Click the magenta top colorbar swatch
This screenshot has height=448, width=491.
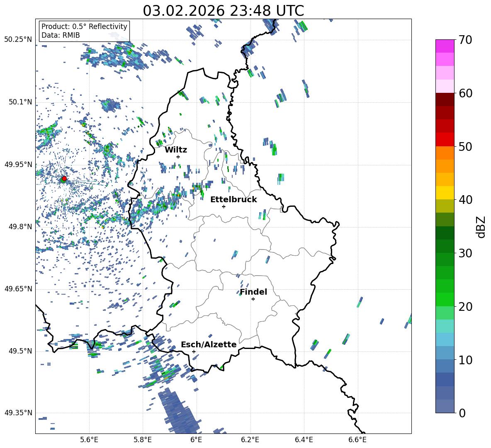coord(445,46)
